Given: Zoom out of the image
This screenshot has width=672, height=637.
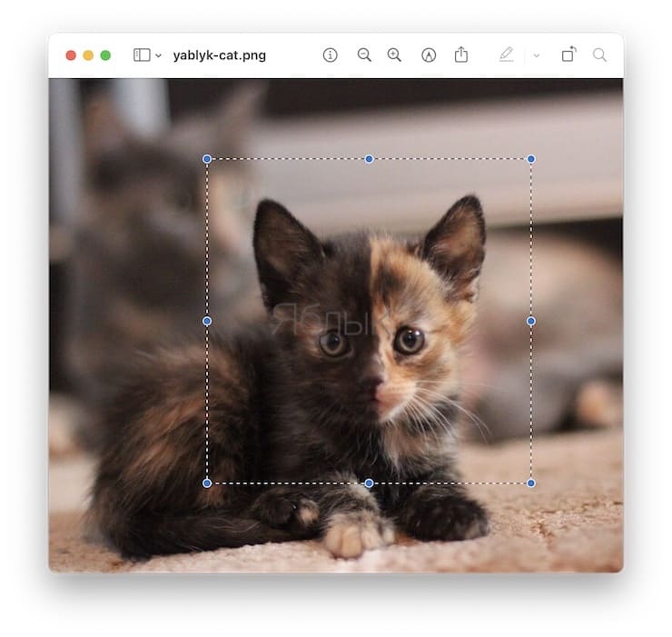Looking at the screenshot, I should (x=364, y=55).
